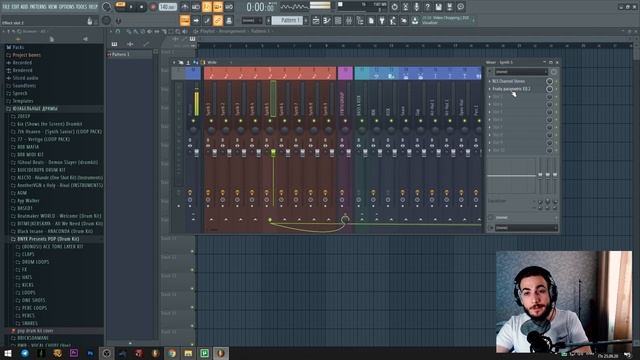This screenshot has width=640, height=360.
Task: Toggle Fruity parametric EQ 2 slot enable knob
Action: tap(549, 89)
